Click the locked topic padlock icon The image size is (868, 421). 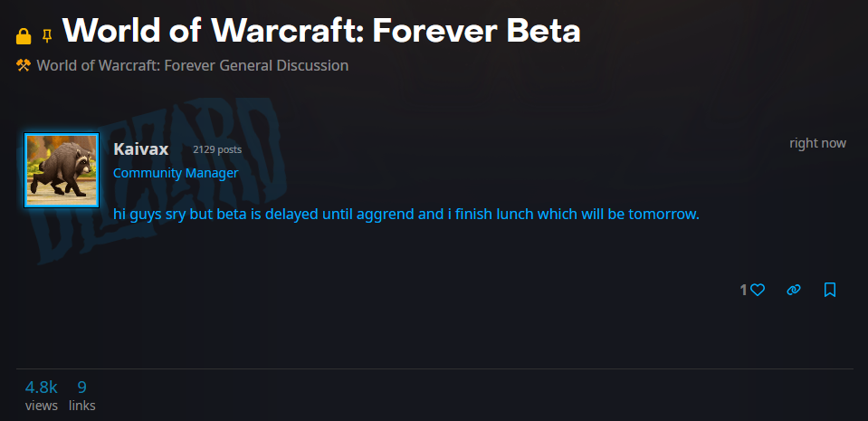point(24,36)
